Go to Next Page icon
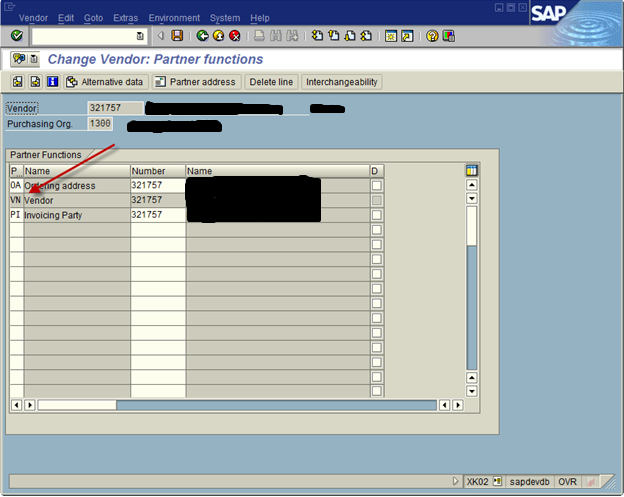The width and height of the screenshot is (624, 497). 350,36
